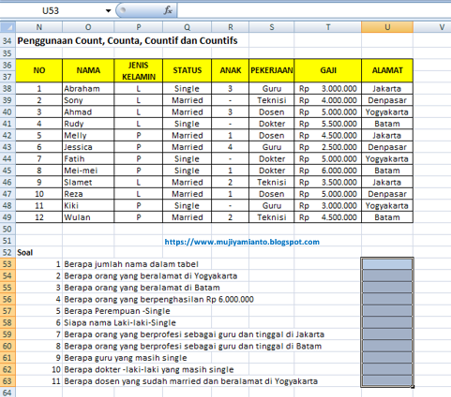Select row 34 header
451x397 pixels.
(x=8, y=41)
